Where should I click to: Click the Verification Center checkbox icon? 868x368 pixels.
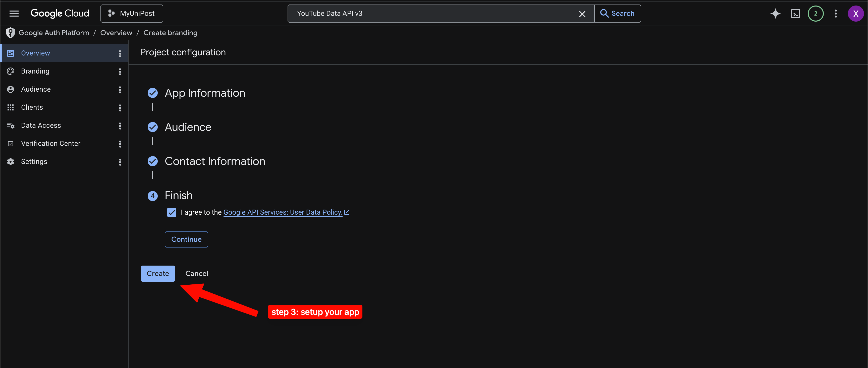coord(11,143)
